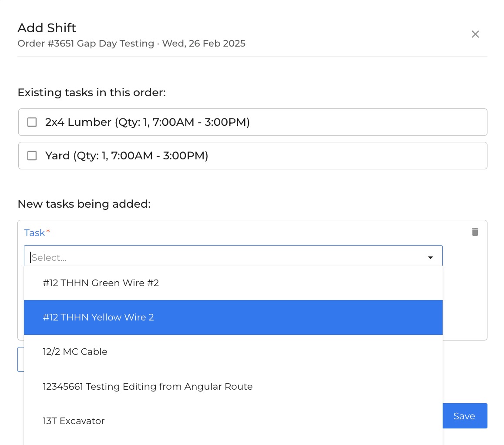Click 2x4 Lumber (Qty: 1, 7:00AM - 3:00PM) text
504x445 pixels.
click(147, 122)
